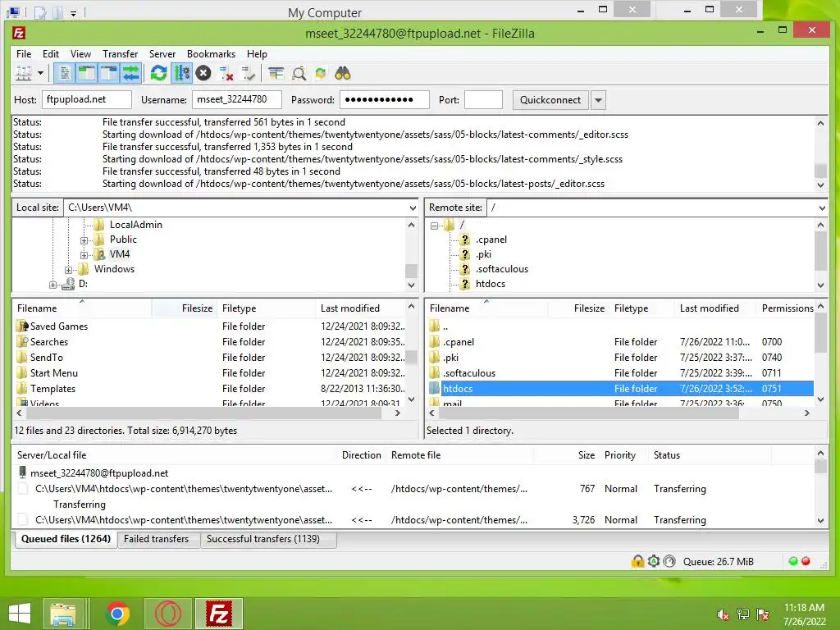Open the Edit menu
The height and width of the screenshot is (630, 840).
point(50,53)
